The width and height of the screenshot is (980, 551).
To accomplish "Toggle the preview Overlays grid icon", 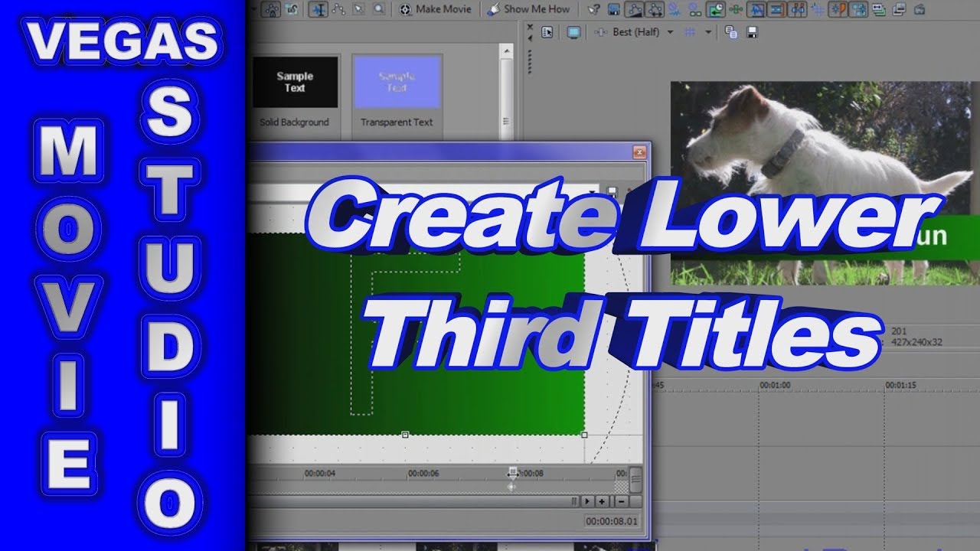I will coord(690,32).
